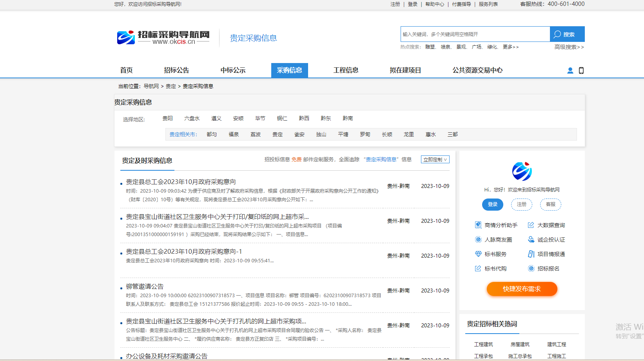Click the 搜索 search button
Image resolution: width=644 pixels, height=361 pixels.
point(567,34)
